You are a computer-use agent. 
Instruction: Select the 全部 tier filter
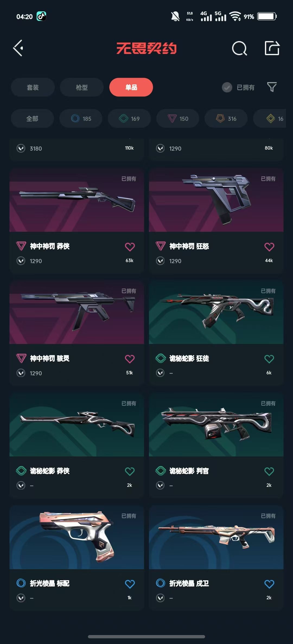[32, 118]
